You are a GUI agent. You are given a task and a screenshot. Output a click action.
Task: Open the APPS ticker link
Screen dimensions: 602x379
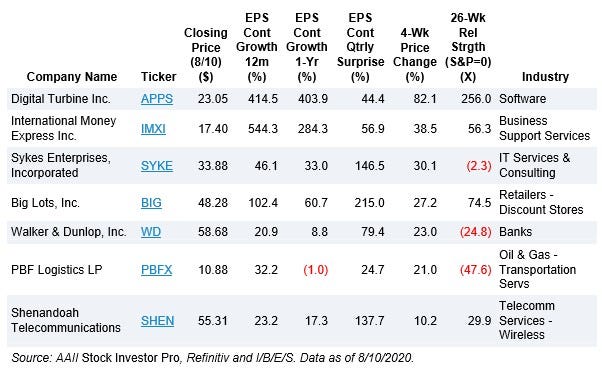157,99
